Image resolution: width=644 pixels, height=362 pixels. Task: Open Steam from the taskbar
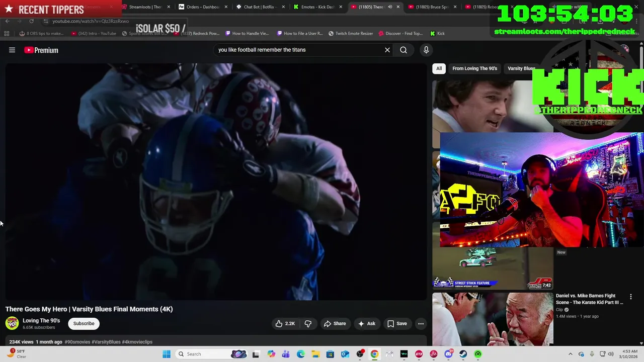(463, 354)
